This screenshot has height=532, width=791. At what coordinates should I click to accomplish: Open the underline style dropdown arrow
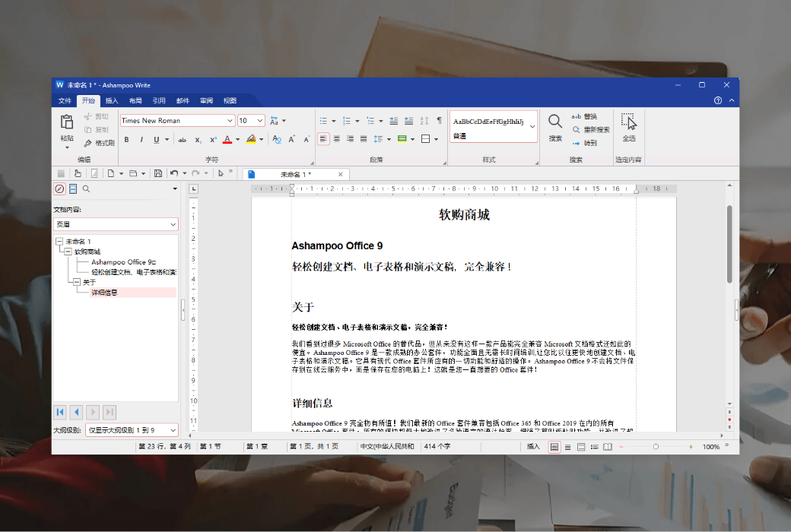[x=167, y=140]
